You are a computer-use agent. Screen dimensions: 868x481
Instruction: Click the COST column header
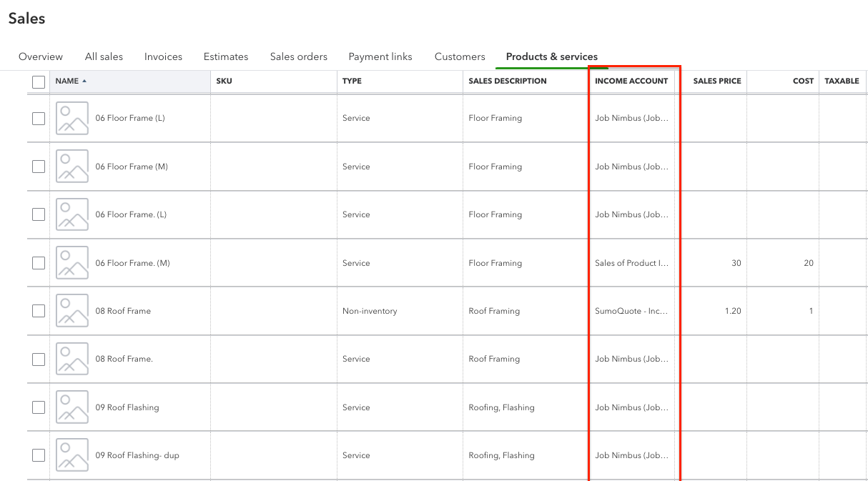pyautogui.click(x=804, y=81)
